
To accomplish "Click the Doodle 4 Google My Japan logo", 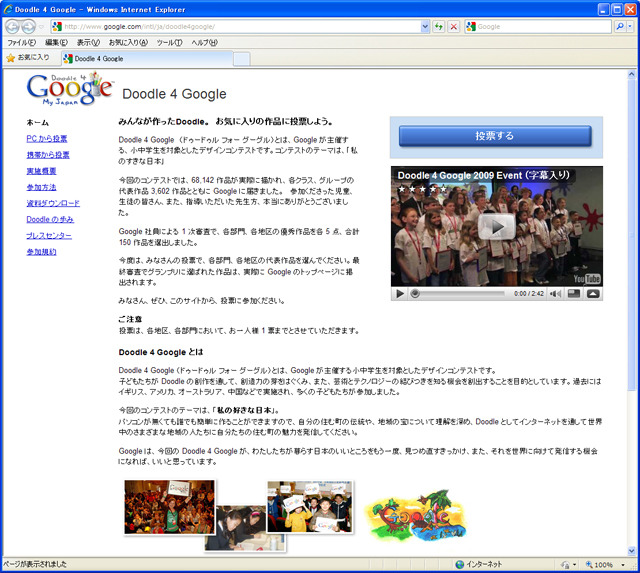I will pyautogui.click(x=69, y=89).
